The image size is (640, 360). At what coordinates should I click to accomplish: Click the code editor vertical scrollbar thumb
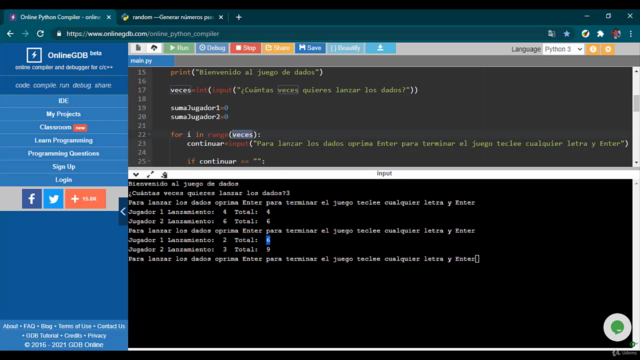(x=636, y=103)
